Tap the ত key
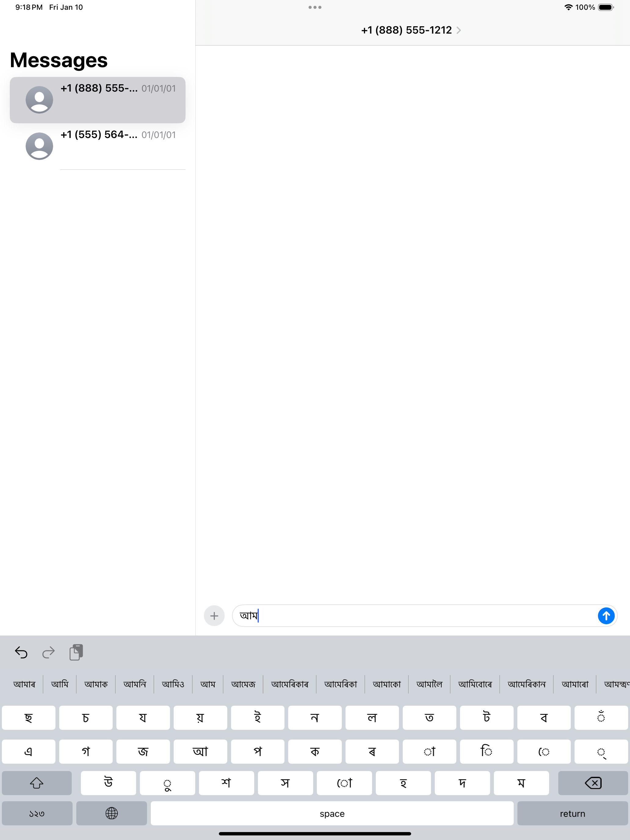 pyautogui.click(x=429, y=718)
